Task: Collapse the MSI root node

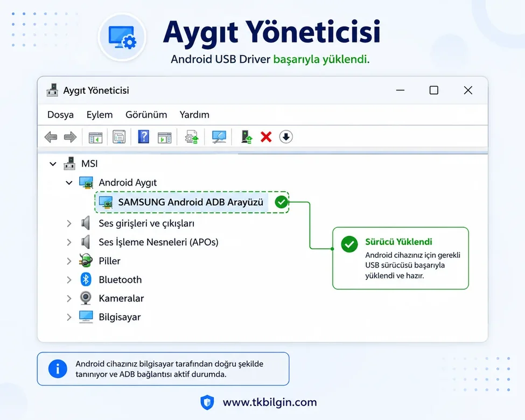Action: 53,164
